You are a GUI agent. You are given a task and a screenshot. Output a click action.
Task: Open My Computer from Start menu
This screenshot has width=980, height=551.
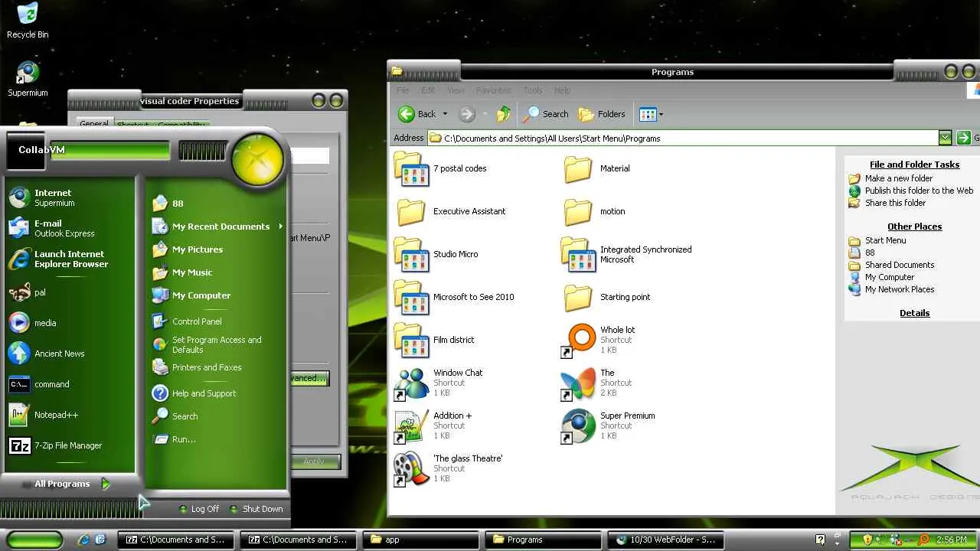(217, 295)
